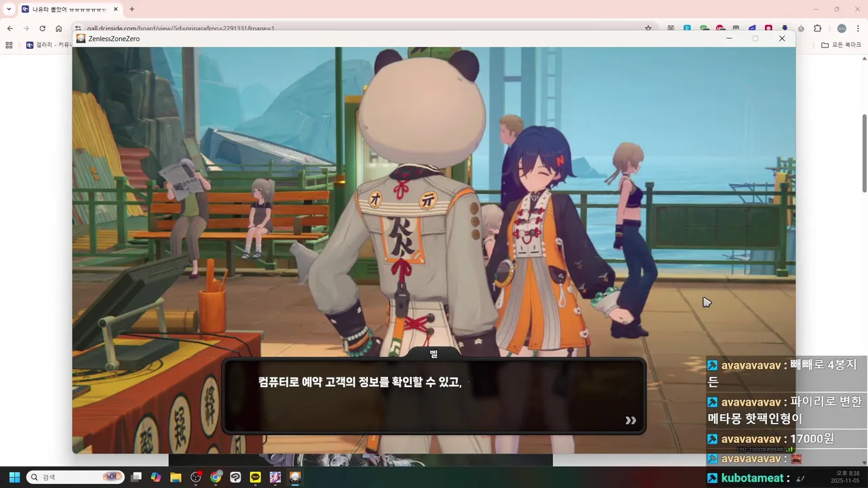Click chat message 17000원

pyautogui.click(x=812, y=439)
